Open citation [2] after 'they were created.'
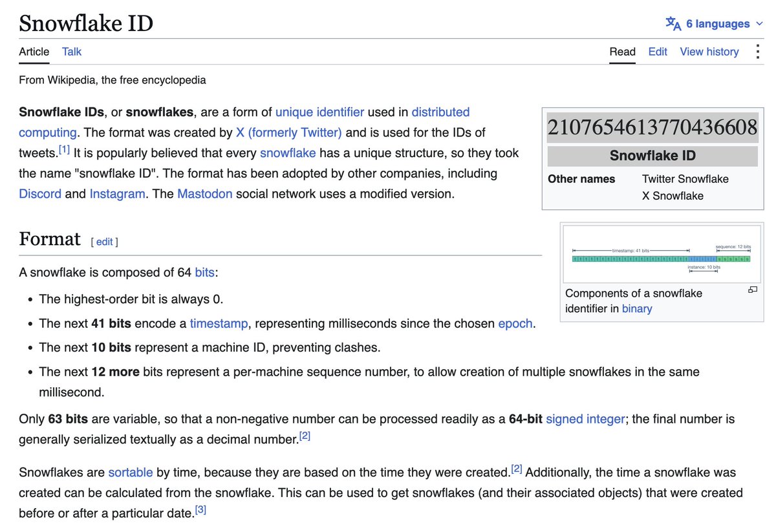 point(517,469)
